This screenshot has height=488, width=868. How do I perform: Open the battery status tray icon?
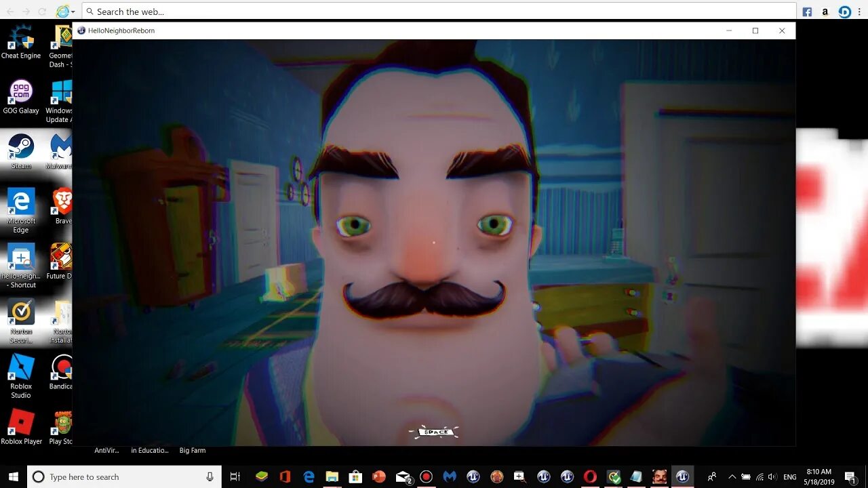(x=746, y=477)
